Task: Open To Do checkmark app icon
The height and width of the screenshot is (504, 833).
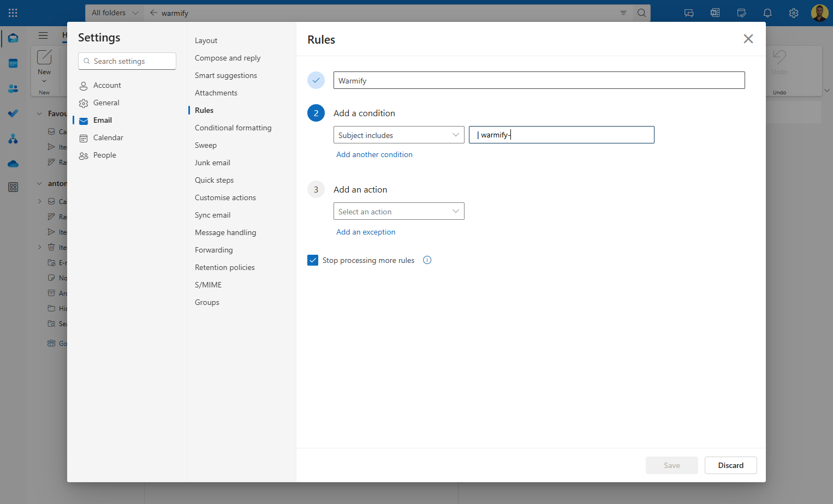Action: [13, 113]
